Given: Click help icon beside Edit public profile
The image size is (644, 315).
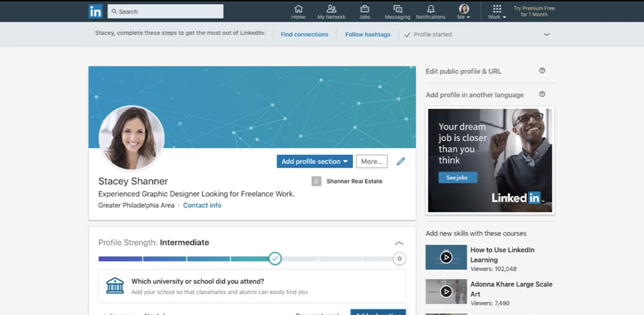Looking at the screenshot, I should click(542, 71).
